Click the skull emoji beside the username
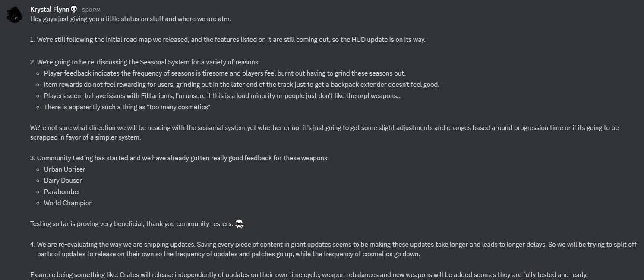The width and height of the screenshot is (644, 280). 74,9
